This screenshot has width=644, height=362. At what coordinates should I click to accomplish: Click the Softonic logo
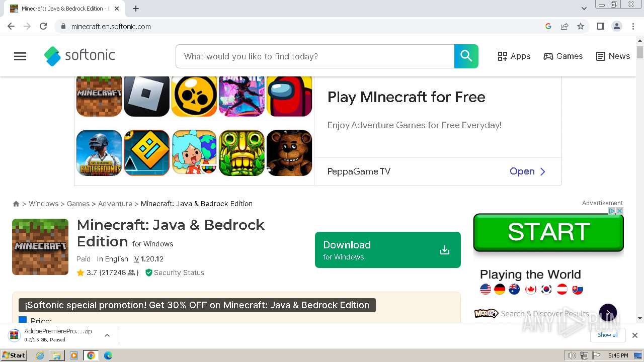(79, 56)
